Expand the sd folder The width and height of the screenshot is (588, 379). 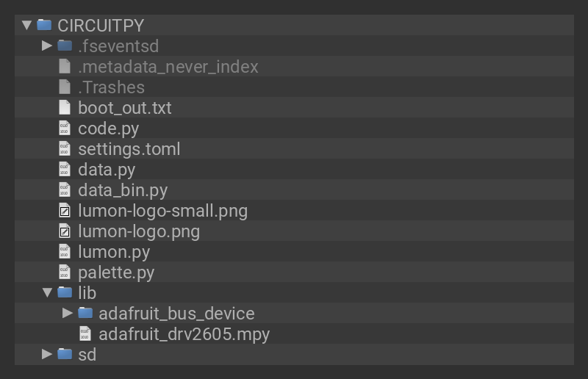click(47, 355)
